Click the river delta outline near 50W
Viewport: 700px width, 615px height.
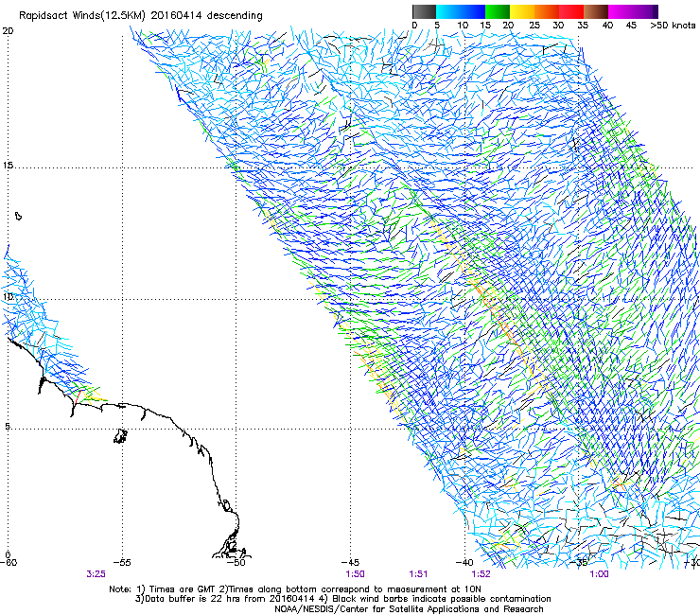[231, 542]
